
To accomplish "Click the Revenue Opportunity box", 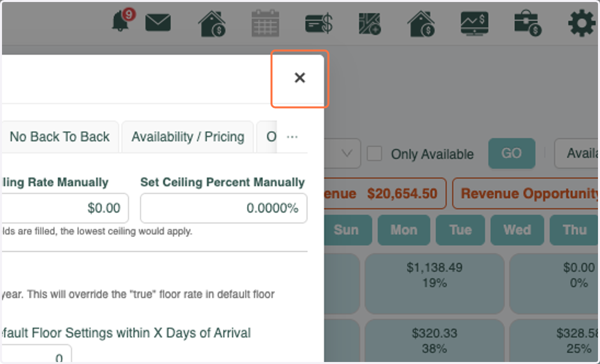I will (525, 193).
